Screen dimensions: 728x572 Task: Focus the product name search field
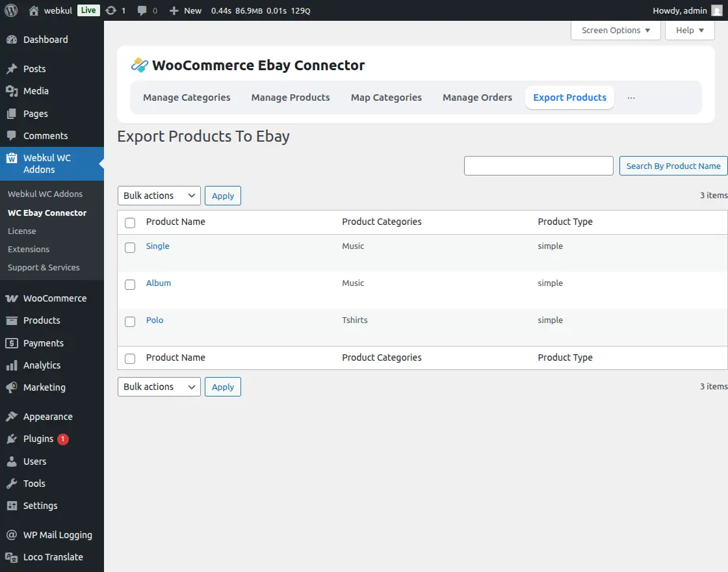coord(539,166)
